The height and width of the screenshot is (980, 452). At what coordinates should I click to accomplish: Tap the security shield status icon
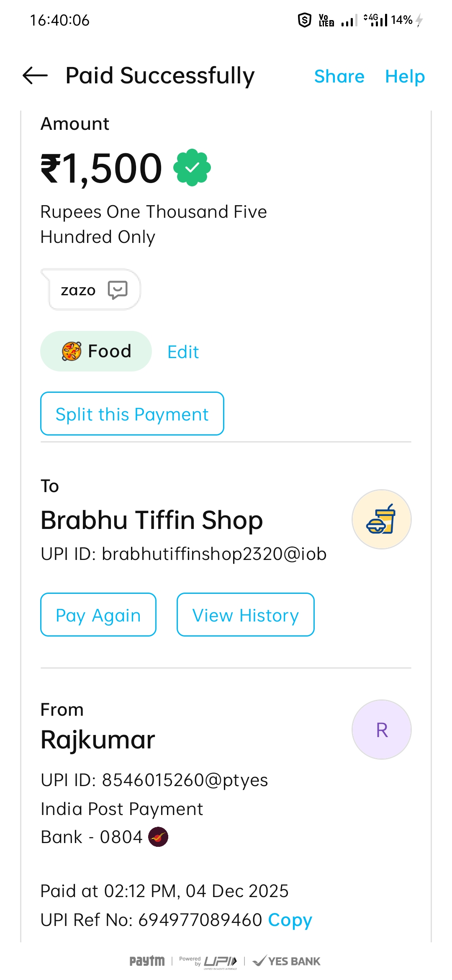click(x=304, y=20)
